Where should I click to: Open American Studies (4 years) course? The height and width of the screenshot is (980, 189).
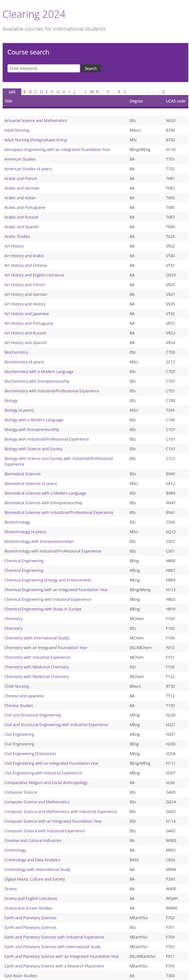pos(28,169)
